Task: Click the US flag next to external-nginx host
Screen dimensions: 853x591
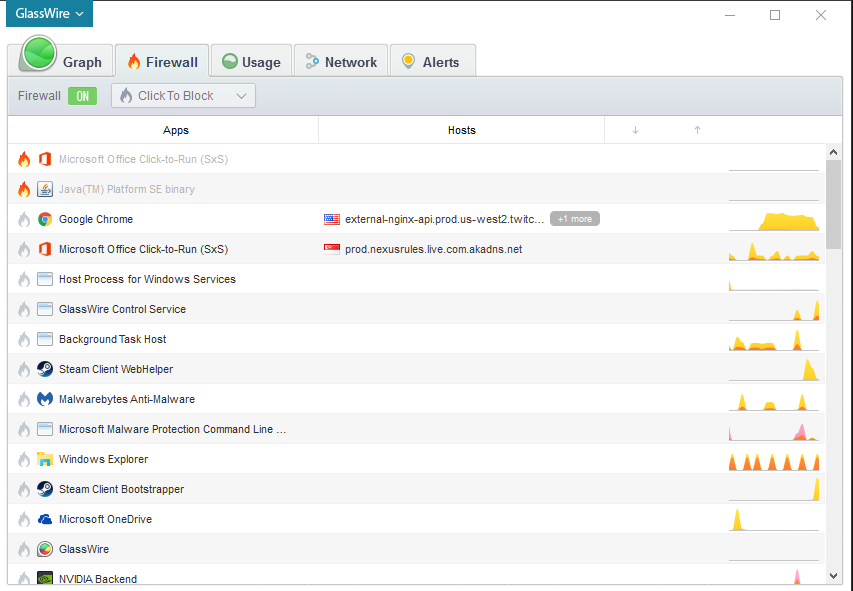Action: tap(332, 219)
